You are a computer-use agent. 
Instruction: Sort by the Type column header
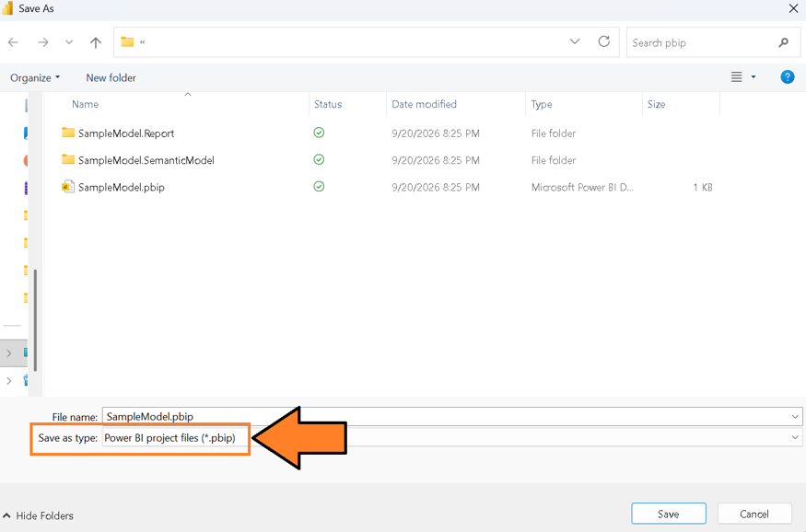click(x=542, y=104)
